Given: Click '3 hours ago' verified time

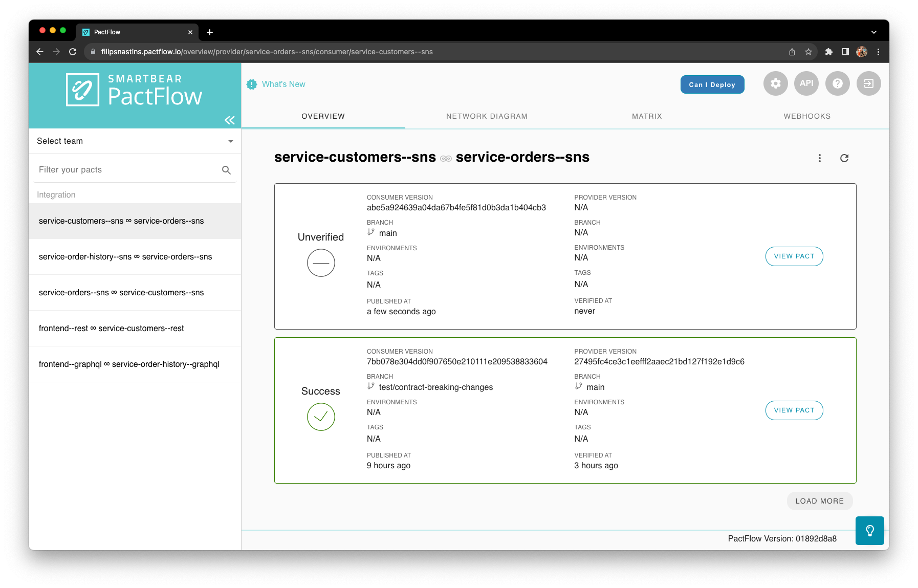Looking at the screenshot, I should (x=596, y=466).
